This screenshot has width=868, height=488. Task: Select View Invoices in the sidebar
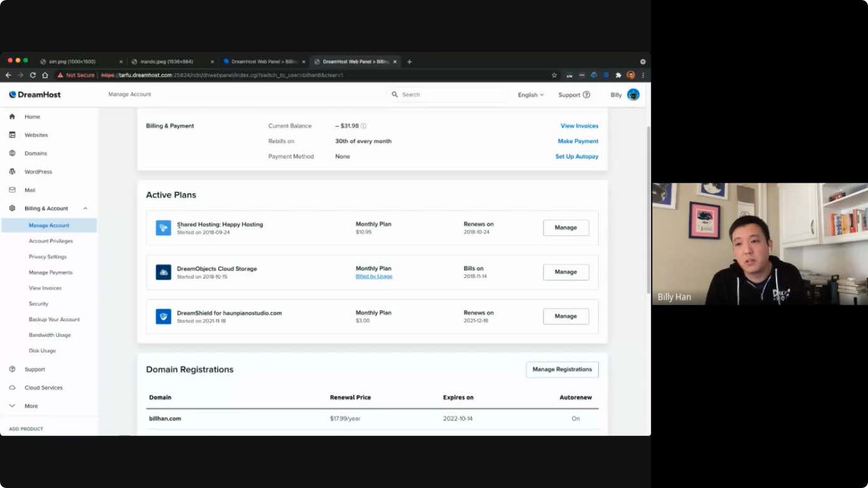point(45,288)
